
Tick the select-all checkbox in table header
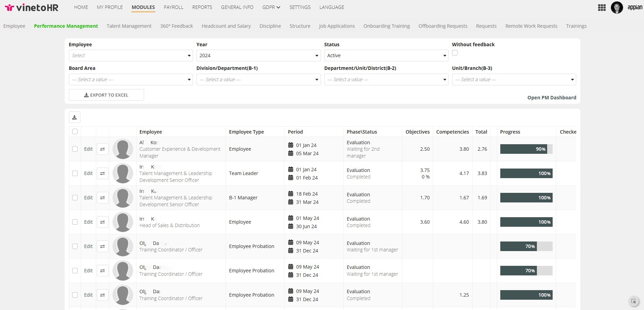[x=75, y=132]
